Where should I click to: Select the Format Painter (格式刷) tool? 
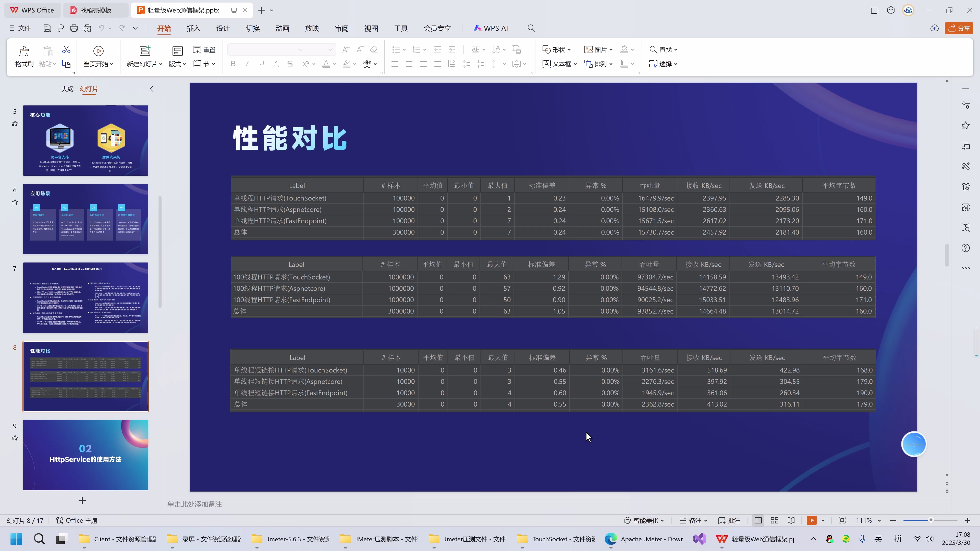pyautogui.click(x=23, y=56)
